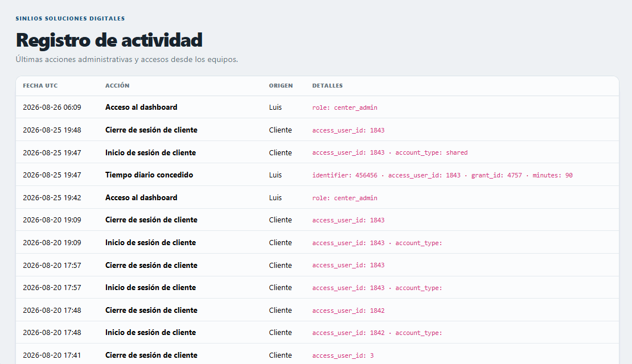Click the subtitle beginning 'Últimas acciones administrativas'
The image size is (632, 364).
(127, 60)
